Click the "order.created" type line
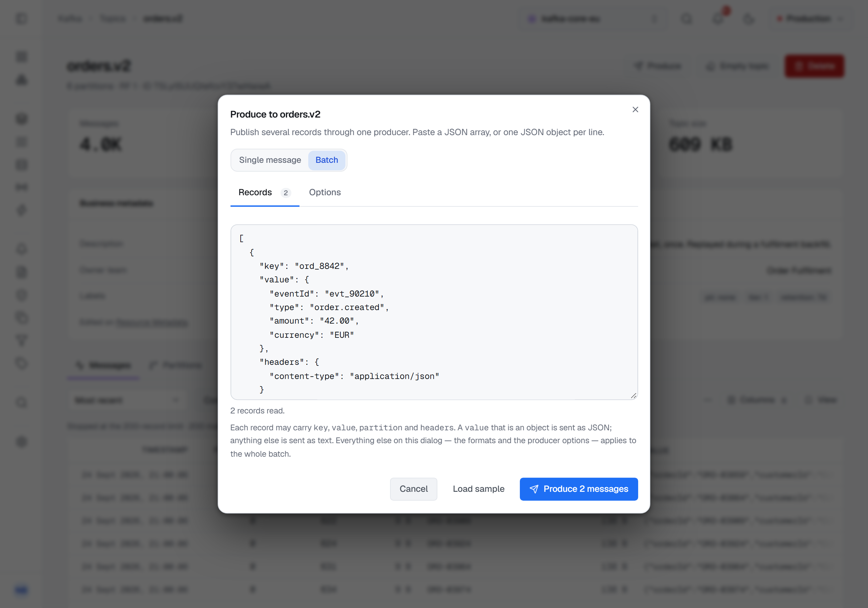 329,307
